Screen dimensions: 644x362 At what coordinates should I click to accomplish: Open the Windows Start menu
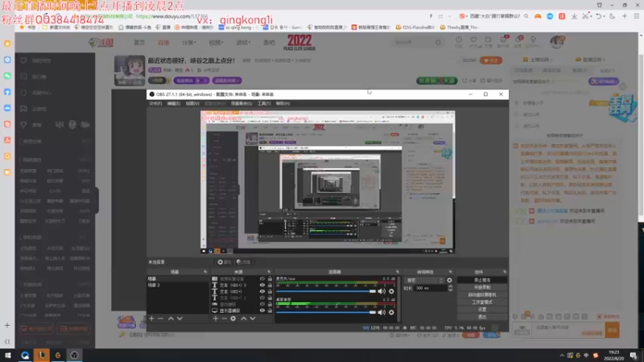coord(8,355)
